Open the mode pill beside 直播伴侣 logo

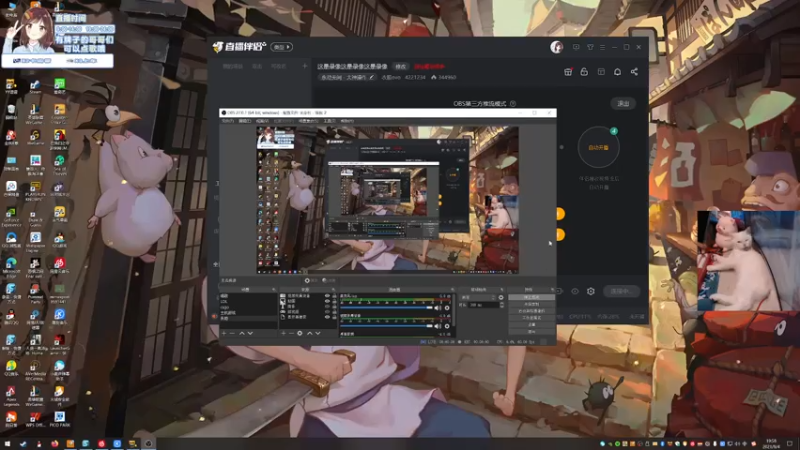[282, 47]
